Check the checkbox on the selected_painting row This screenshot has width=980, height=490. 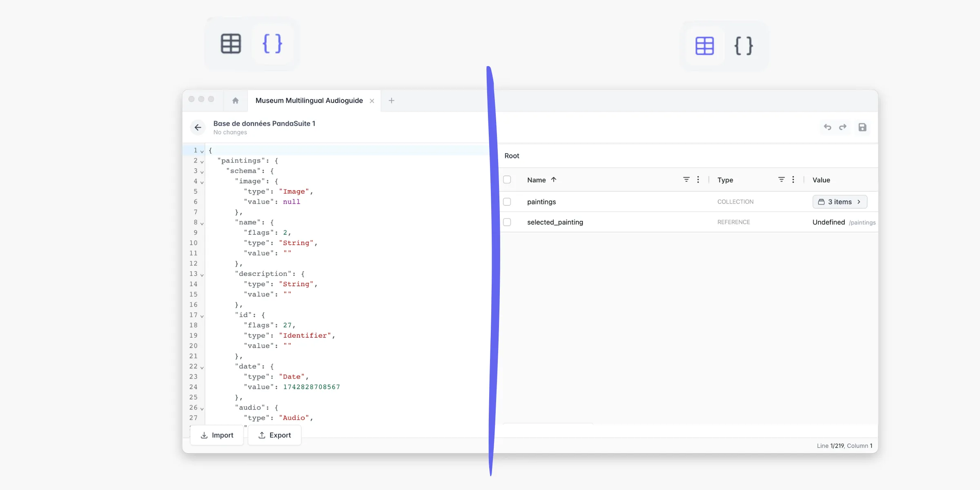pos(507,222)
